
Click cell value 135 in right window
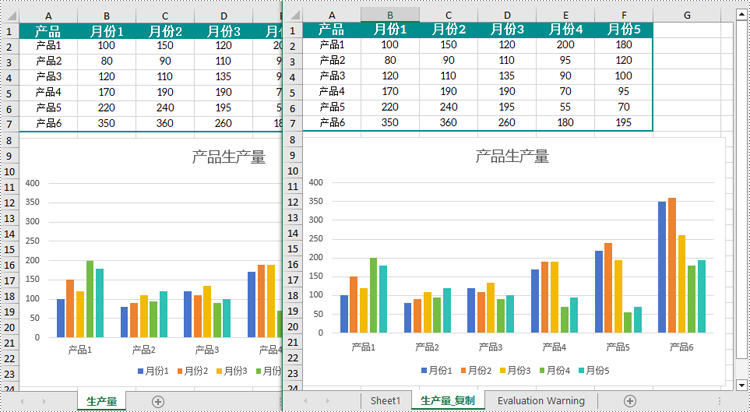pyautogui.click(x=507, y=76)
